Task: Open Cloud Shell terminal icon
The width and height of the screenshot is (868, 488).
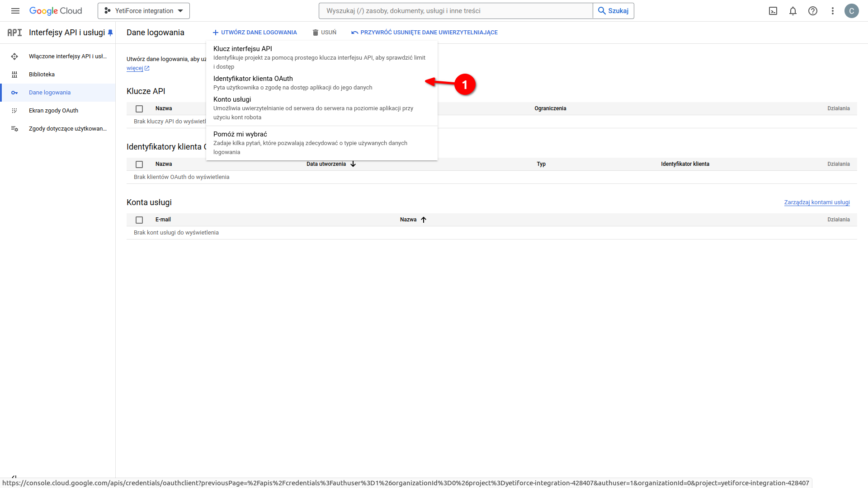Action: 773,11
